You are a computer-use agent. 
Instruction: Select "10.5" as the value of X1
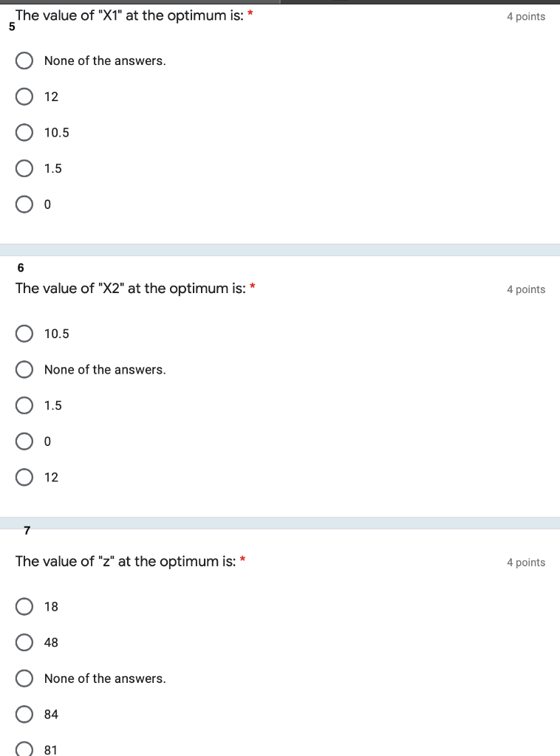pos(24,132)
